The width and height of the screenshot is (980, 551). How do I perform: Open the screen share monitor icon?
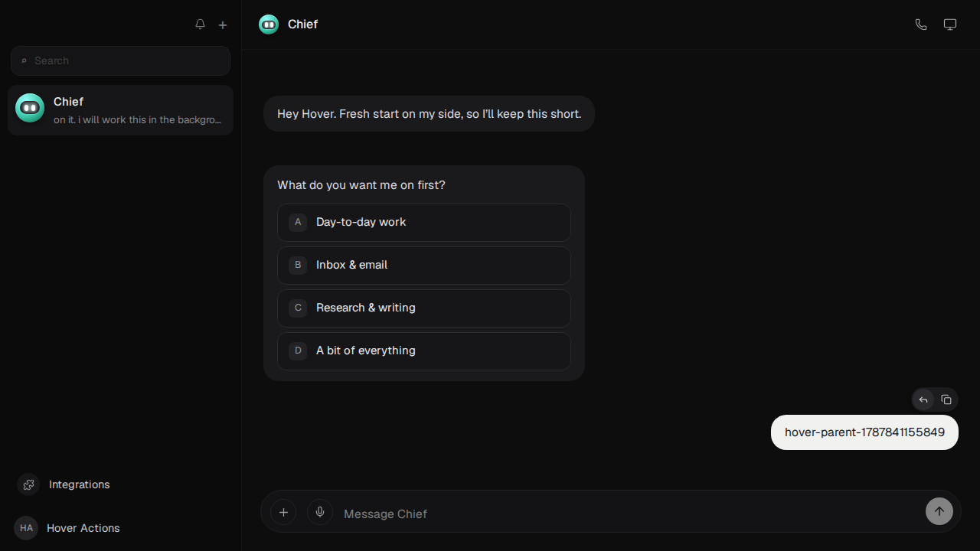click(950, 24)
